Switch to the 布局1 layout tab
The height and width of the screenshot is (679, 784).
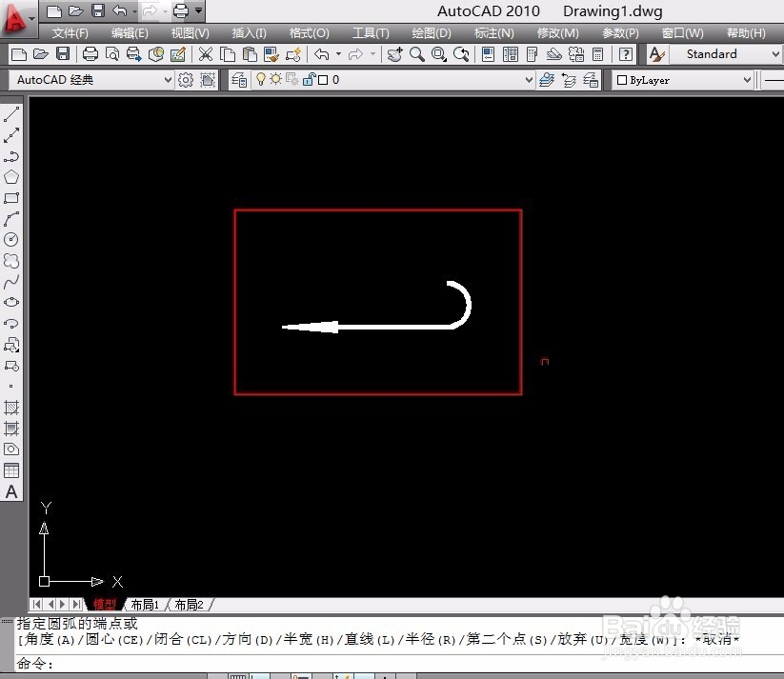(145, 605)
